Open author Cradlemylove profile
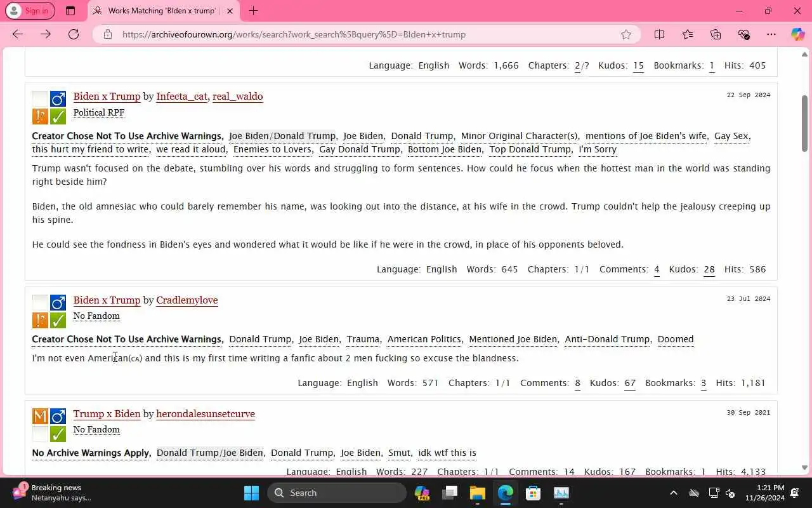Viewport: 812px width, 508px height. 187,300
